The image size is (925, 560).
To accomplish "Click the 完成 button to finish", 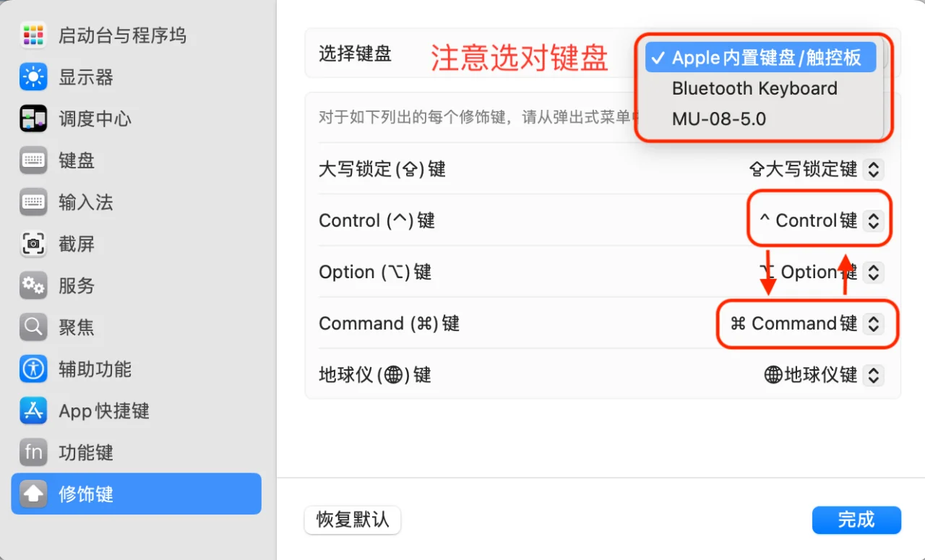I will 856,520.
